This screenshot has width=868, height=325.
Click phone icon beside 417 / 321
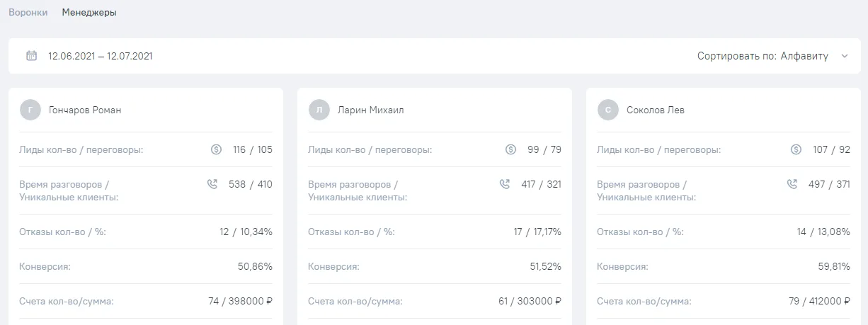coord(505,184)
